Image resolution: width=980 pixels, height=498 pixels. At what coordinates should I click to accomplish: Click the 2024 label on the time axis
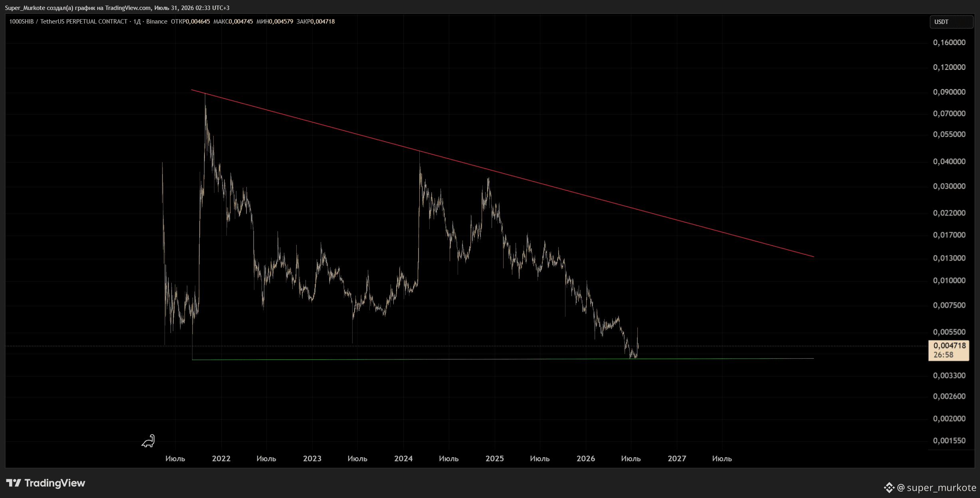[x=403, y=459]
